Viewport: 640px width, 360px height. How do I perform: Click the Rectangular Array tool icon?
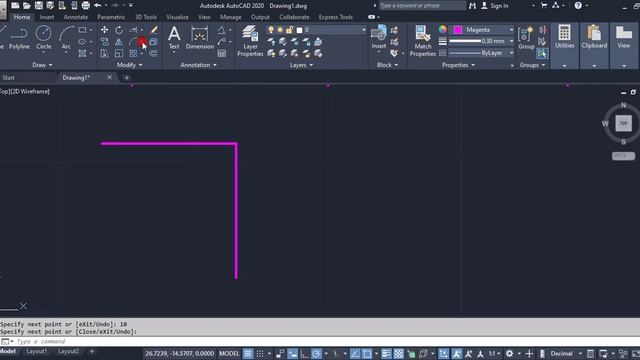(x=133, y=53)
